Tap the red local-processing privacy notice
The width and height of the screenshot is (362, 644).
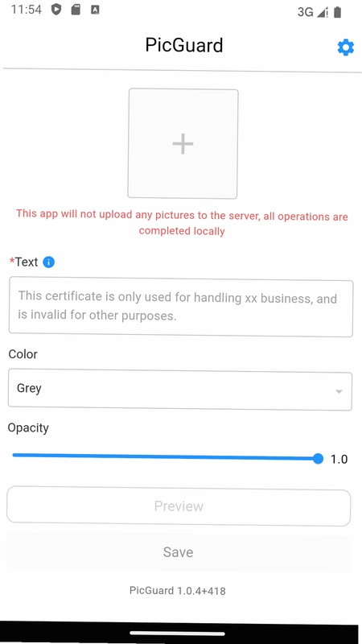point(182,223)
